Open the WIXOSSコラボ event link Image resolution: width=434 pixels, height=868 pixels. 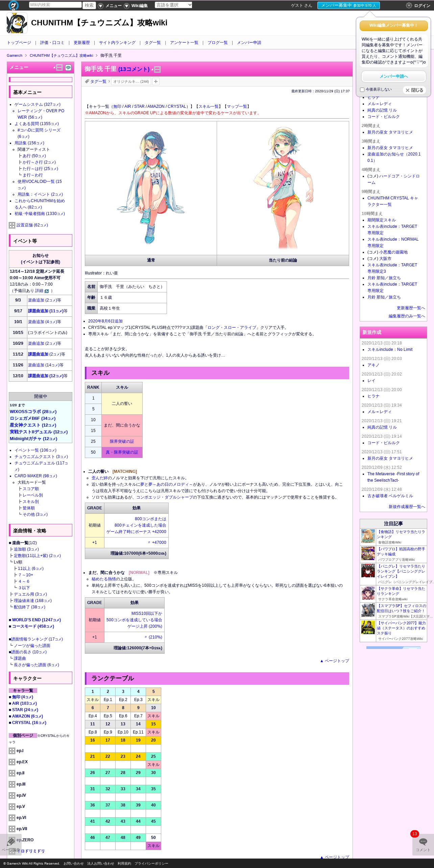coord(33,412)
